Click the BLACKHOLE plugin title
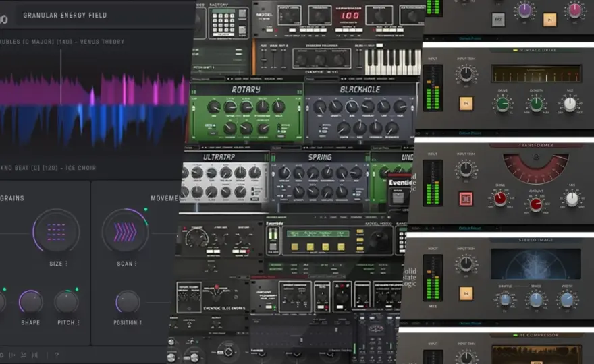Screen dimensions: 594x364 pyautogui.click(x=360, y=90)
